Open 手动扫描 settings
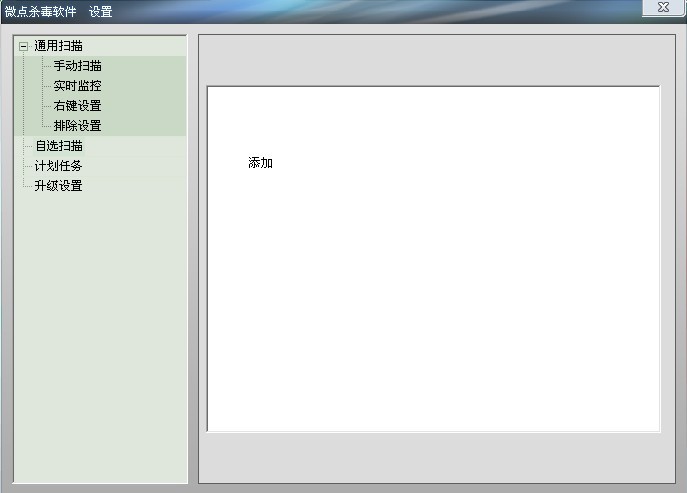The height and width of the screenshot is (493, 687). tap(78, 66)
